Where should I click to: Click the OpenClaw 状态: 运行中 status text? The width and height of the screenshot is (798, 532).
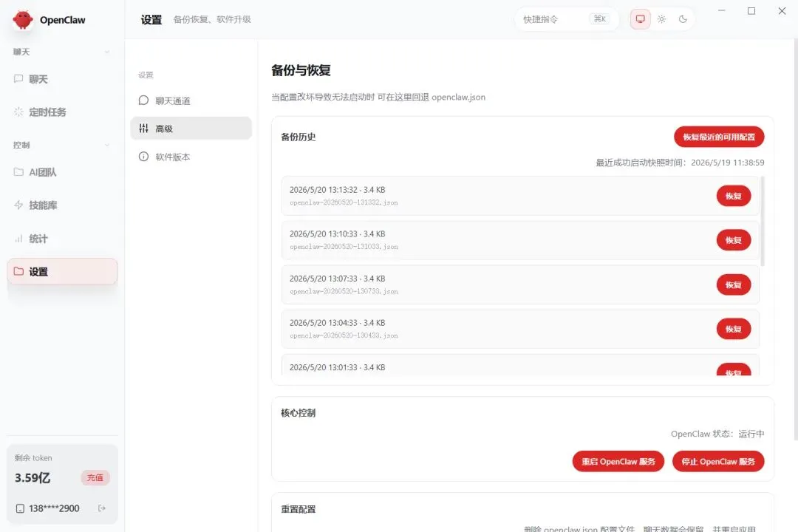click(717, 434)
